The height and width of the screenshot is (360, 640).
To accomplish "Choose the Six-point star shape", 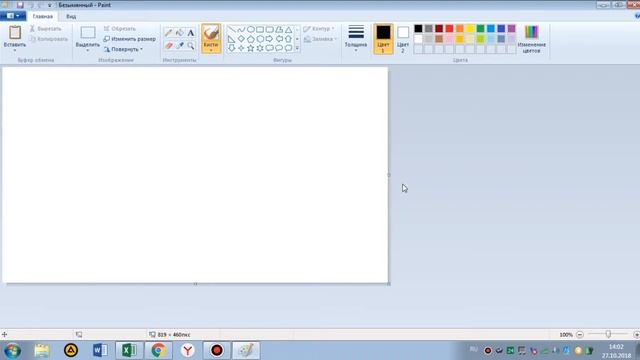I will pyautogui.click(x=260, y=48).
